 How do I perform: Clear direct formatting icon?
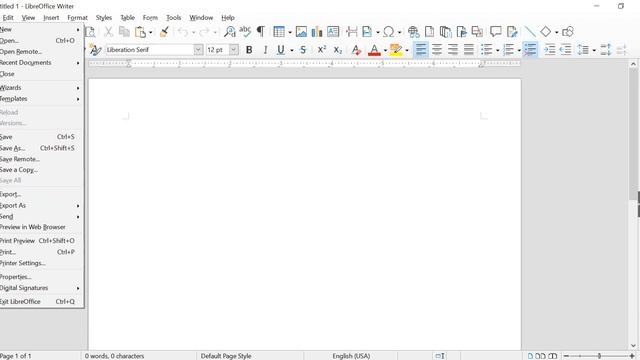click(356, 50)
